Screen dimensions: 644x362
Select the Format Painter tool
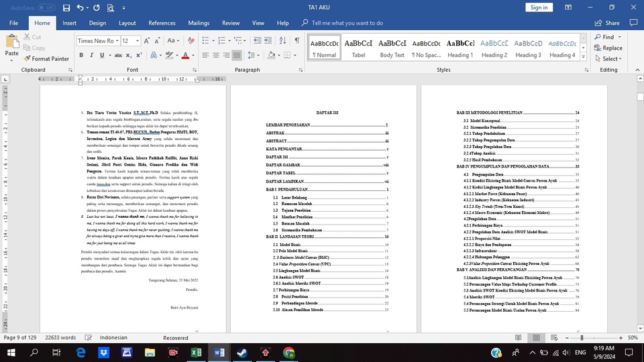pos(46,59)
